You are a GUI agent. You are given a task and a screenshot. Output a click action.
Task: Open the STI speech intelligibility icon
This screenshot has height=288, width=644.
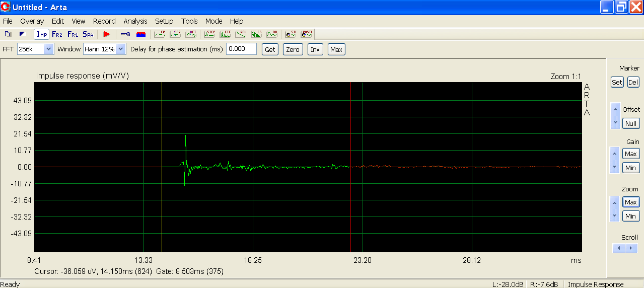tap(291, 34)
